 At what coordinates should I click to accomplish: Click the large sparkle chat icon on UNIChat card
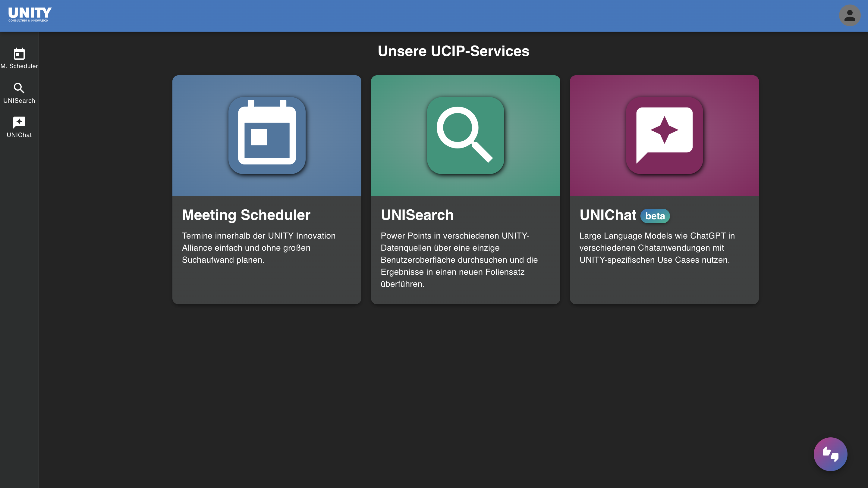click(664, 135)
